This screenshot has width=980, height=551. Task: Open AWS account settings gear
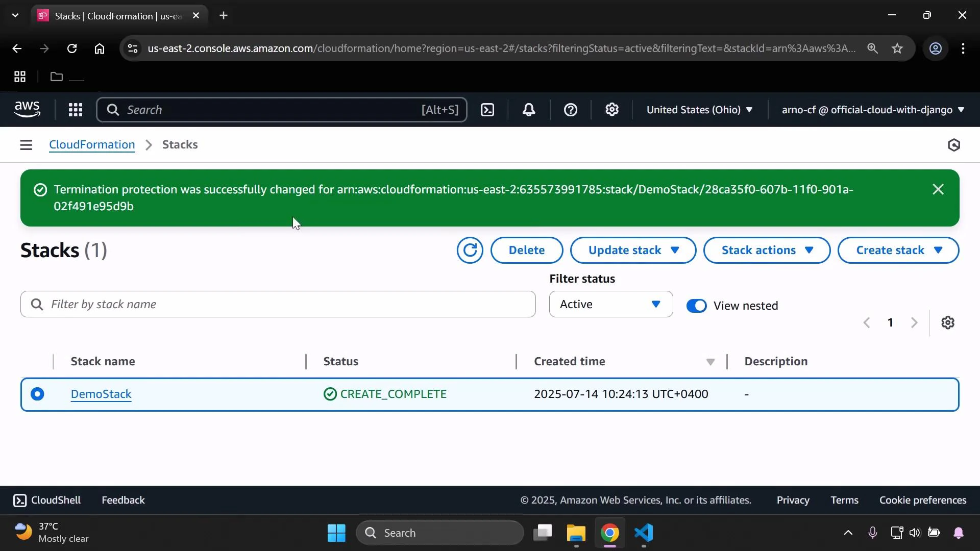click(x=611, y=110)
